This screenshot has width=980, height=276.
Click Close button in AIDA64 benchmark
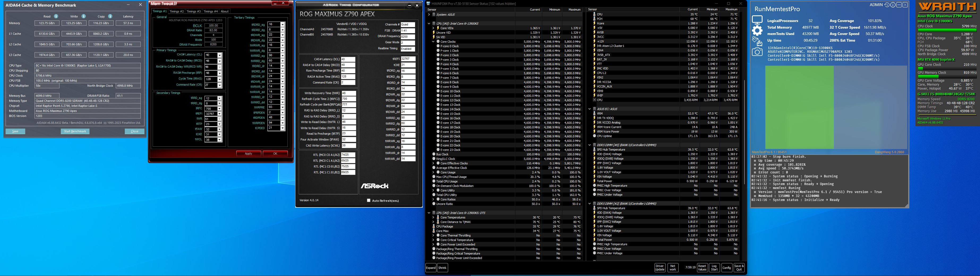click(x=135, y=131)
